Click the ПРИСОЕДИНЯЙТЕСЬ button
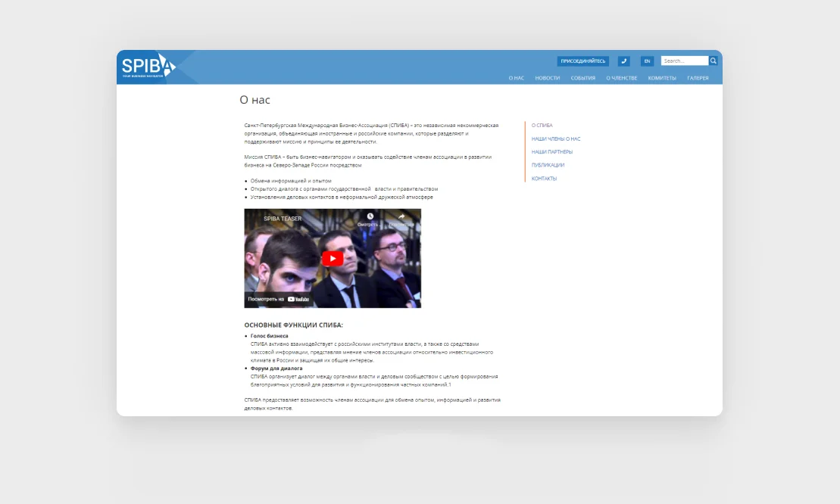This screenshot has height=504, width=840. [583, 61]
